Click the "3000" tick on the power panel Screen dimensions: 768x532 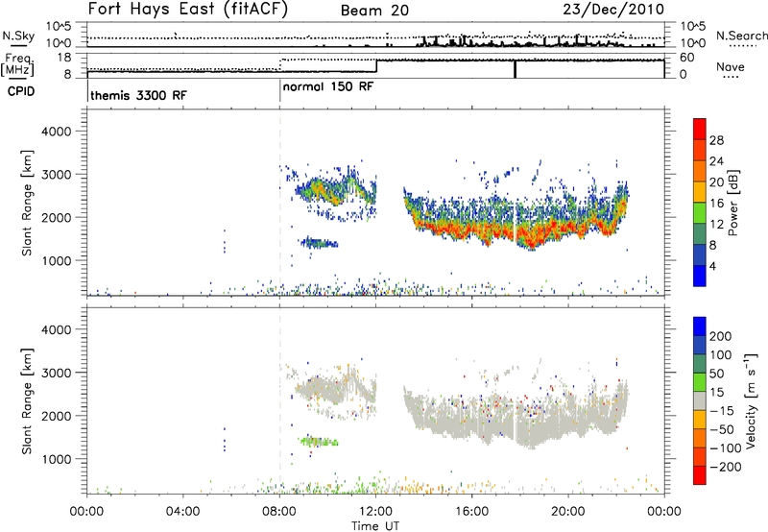[x=57, y=175]
